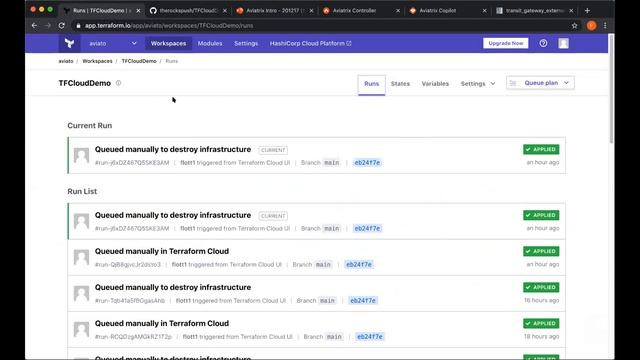The width and height of the screenshot is (640, 360).
Task: Click the info icon beside TFCloudDemo
Action: [x=118, y=83]
